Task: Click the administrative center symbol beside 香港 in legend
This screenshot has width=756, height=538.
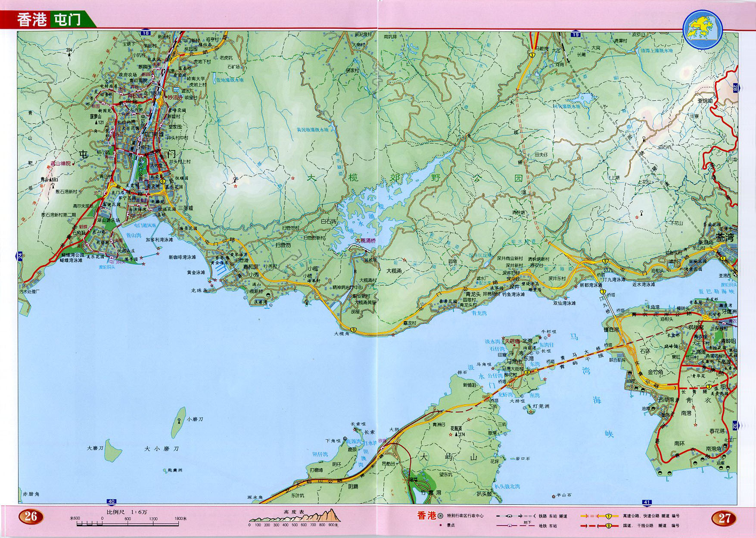Action: [x=440, y=516]
